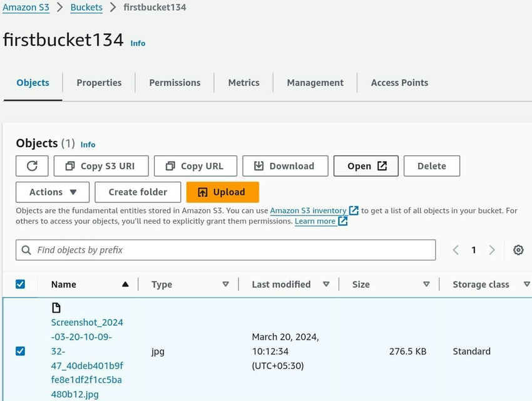The image size is (532, 401).
Task: Uncheck the Screenshot jpg object checkbox
Action: [20, 351]
